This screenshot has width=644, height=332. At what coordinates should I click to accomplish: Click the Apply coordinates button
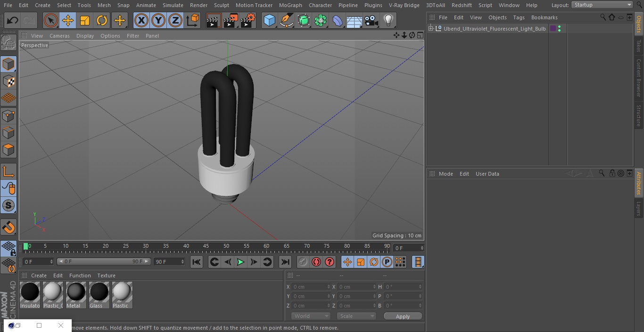403,316
